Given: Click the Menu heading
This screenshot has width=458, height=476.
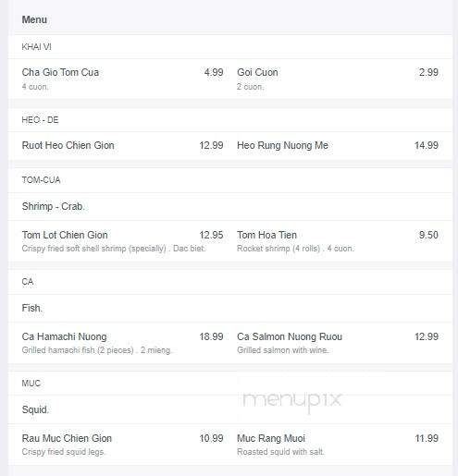Looking at the screenshot, I should point(34,19).
